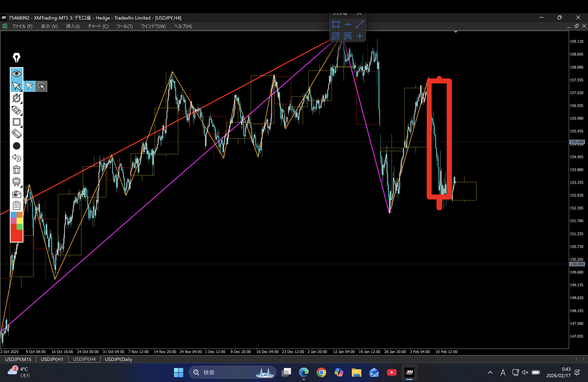
Task: Pick the yellow color swatch
Action: pos(20,220)
